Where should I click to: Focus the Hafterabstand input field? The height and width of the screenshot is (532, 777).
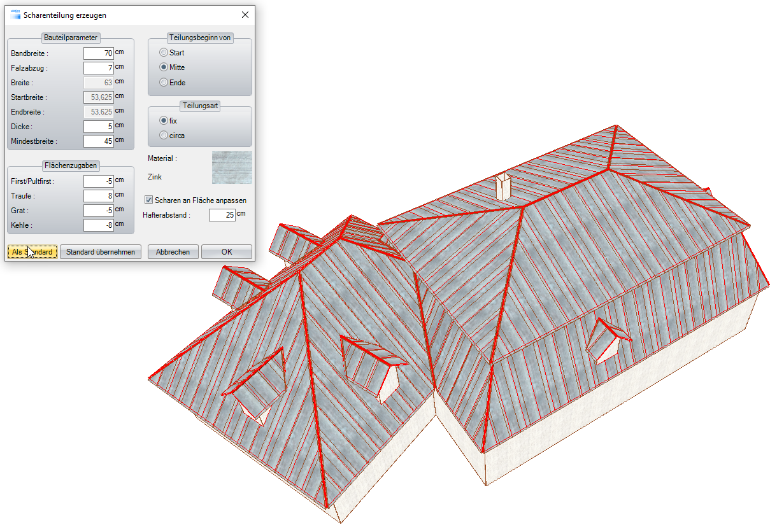(x=222, y=216)
